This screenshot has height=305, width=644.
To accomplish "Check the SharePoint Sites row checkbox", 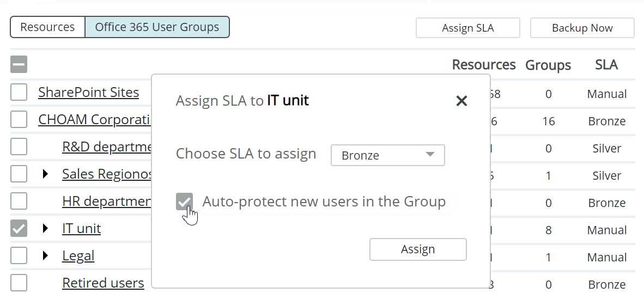I will [x=19, y=93].
